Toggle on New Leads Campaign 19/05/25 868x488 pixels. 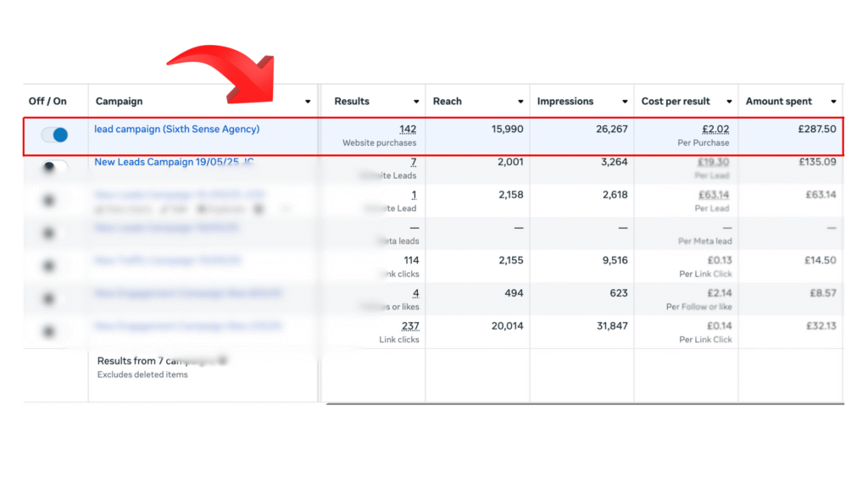[x=55, y=167]
